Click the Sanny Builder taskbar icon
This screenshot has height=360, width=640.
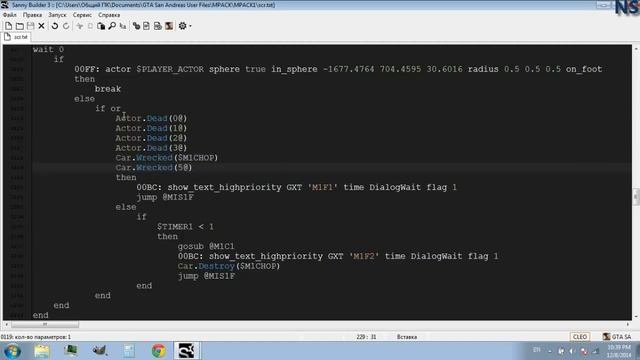coord(187,351)
